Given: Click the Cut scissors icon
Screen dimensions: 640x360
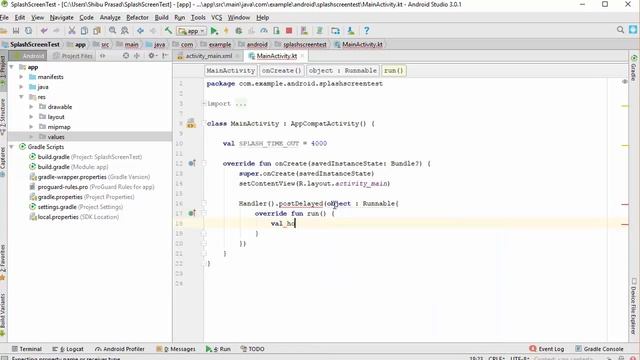Looking at the screenshot, I should tap(72, 31).
